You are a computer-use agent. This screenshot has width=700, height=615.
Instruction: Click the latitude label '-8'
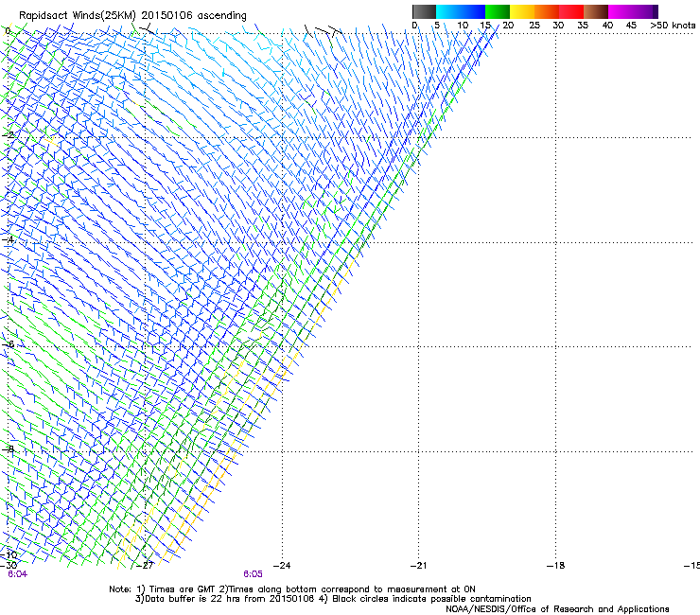pos(9,448)
